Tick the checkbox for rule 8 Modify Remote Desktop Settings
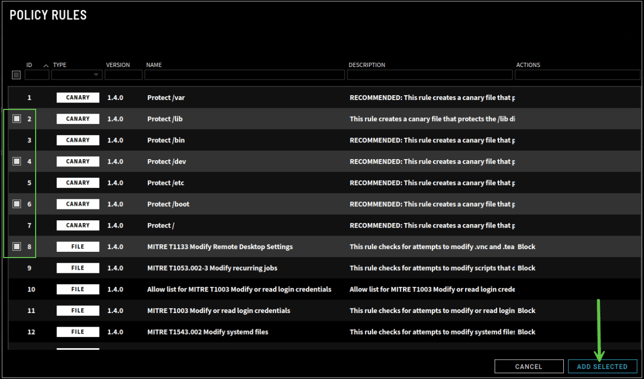 (16, 247)
